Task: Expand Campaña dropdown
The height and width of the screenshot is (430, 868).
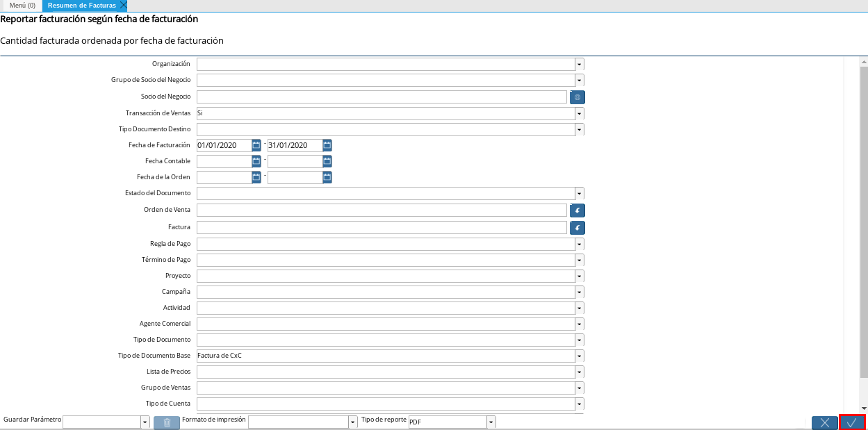Action: (580, 292)
